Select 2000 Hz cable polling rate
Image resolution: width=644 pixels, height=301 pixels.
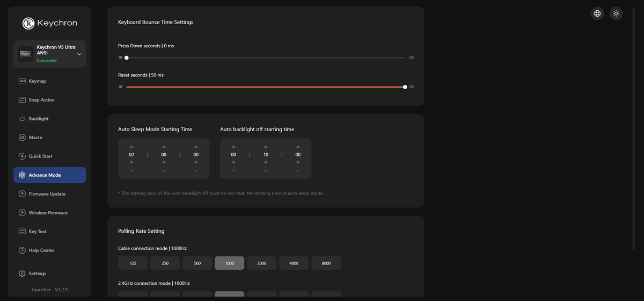click(x=261, y=263)
